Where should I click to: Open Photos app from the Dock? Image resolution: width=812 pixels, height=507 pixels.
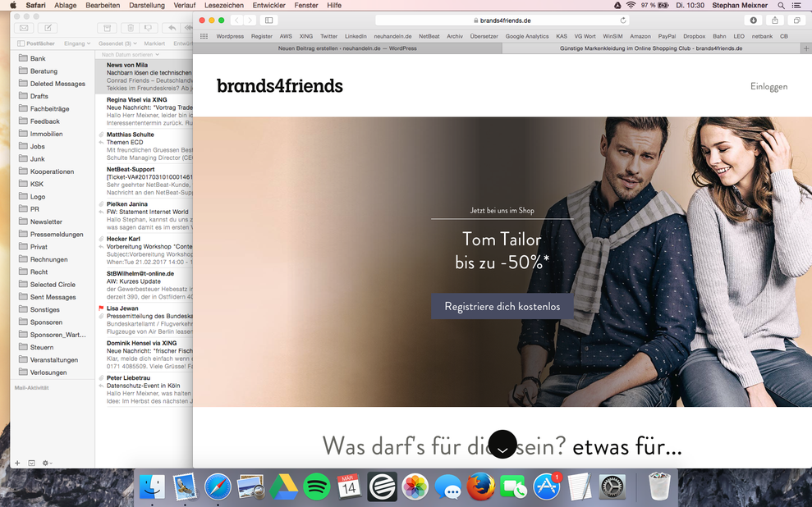tap(415, 486)
